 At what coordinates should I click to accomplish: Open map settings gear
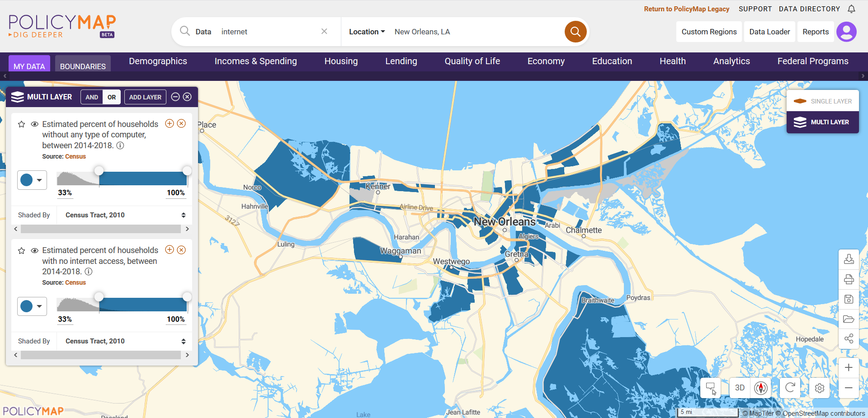point(820,388)
